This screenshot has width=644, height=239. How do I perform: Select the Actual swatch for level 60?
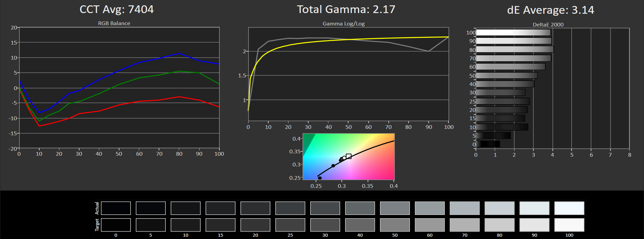[x=430, y=208]
